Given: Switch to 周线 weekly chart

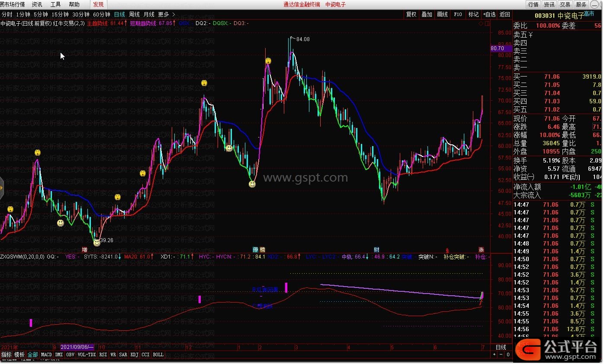Looking at the screenshot, I should tap(134, 14).
